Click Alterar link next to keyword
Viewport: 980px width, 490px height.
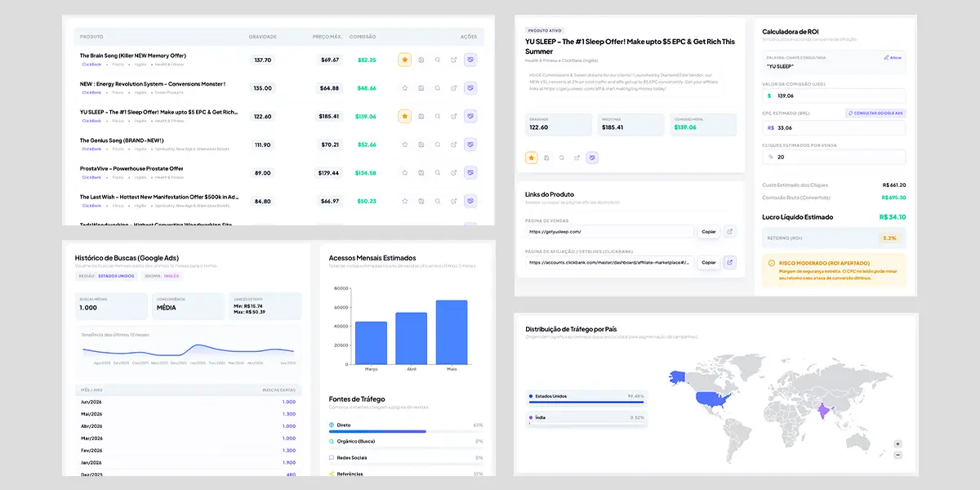point(893,58)
